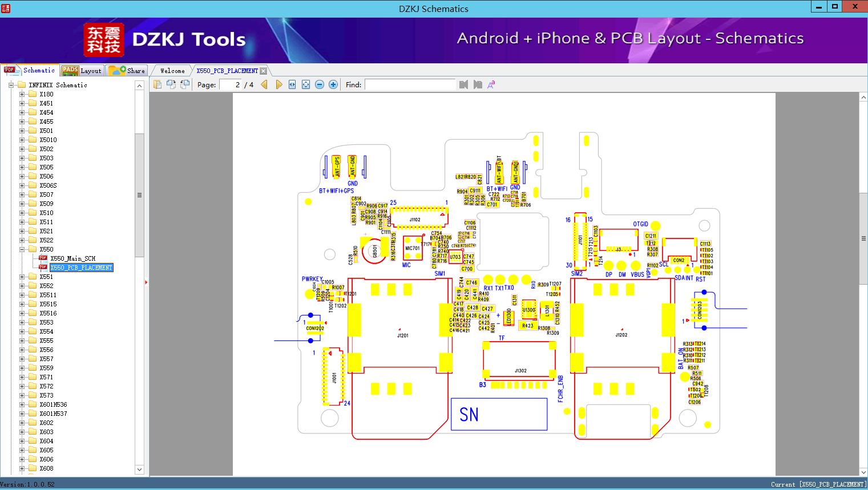This screenshot has height=490, width=868.
Task: Expand the X451 folder
Action: 22,103
